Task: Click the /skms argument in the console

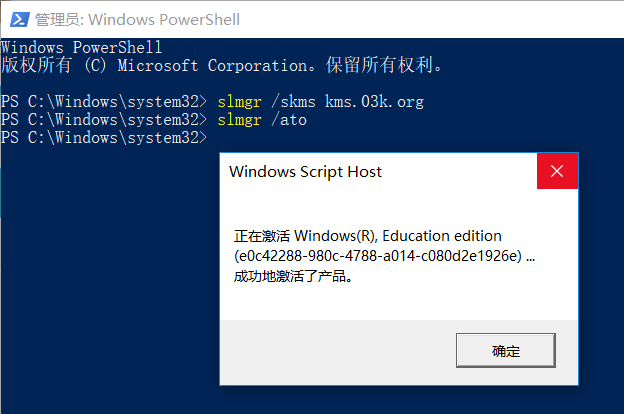Action: pos(294,102)
